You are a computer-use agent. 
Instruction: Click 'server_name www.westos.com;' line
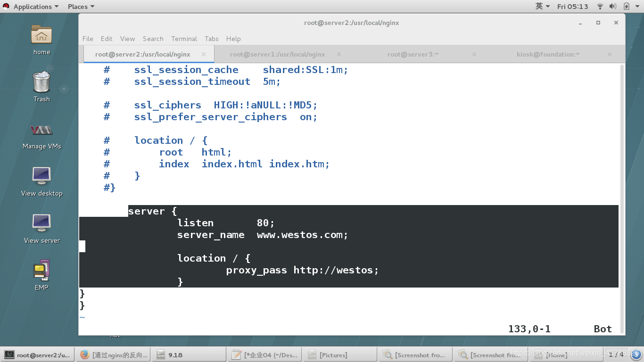[x=263, y=235]
